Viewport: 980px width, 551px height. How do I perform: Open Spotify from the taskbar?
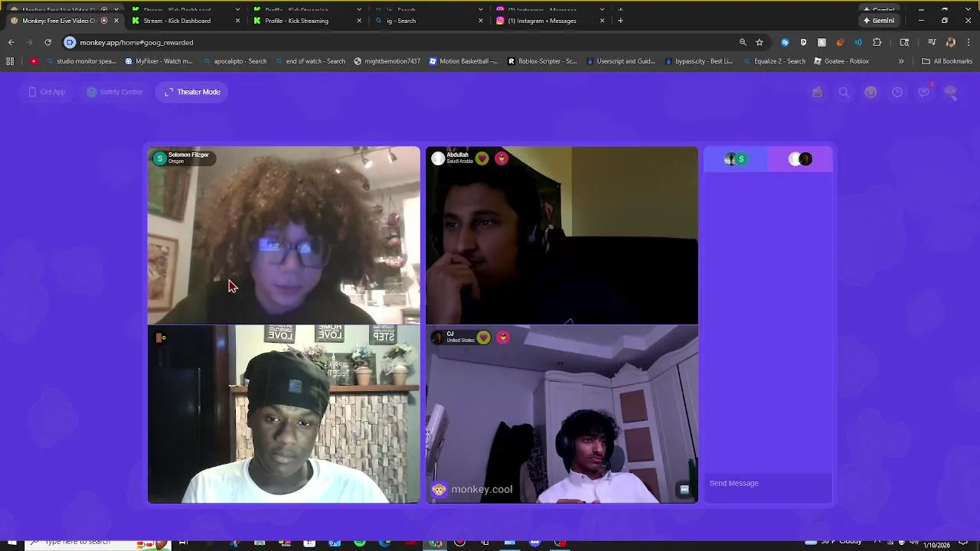click(x=360, y=543)
